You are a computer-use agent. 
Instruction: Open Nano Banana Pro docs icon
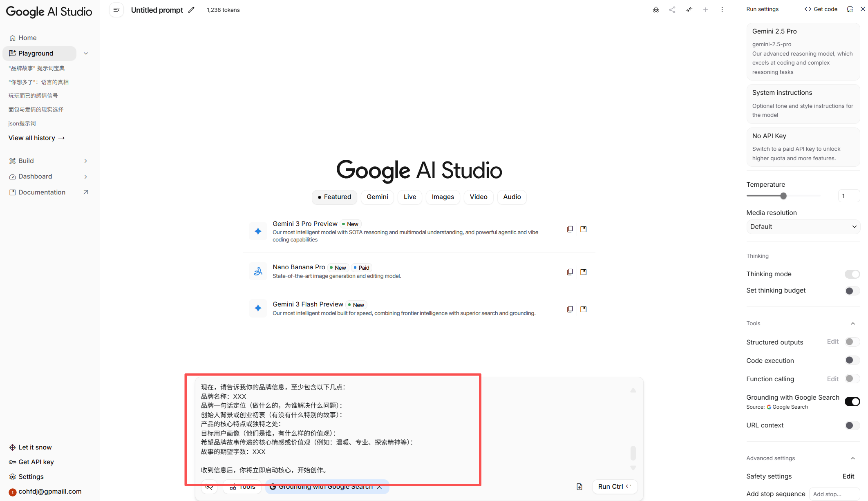pos(584,272)
